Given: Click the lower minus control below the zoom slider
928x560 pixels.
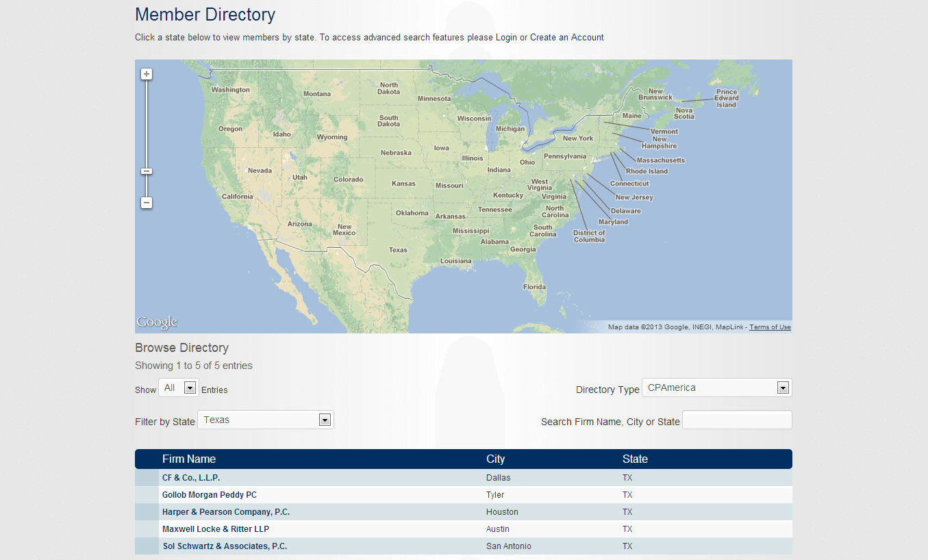Looking at the screenshot, I should (x=147, y=203).
